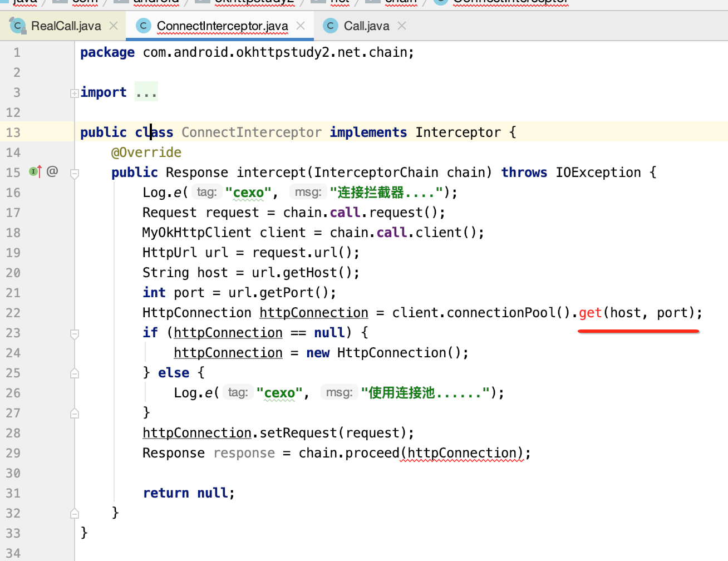Click the "使用连接池......" string literal
The width and height of the screenshot is (728, 561).
coord(425,393)
